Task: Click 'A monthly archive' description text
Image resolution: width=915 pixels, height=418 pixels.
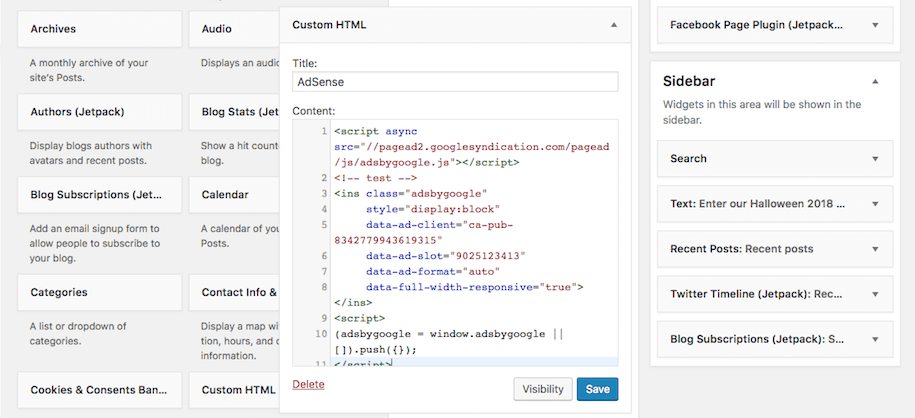Action: pos(89,70)
